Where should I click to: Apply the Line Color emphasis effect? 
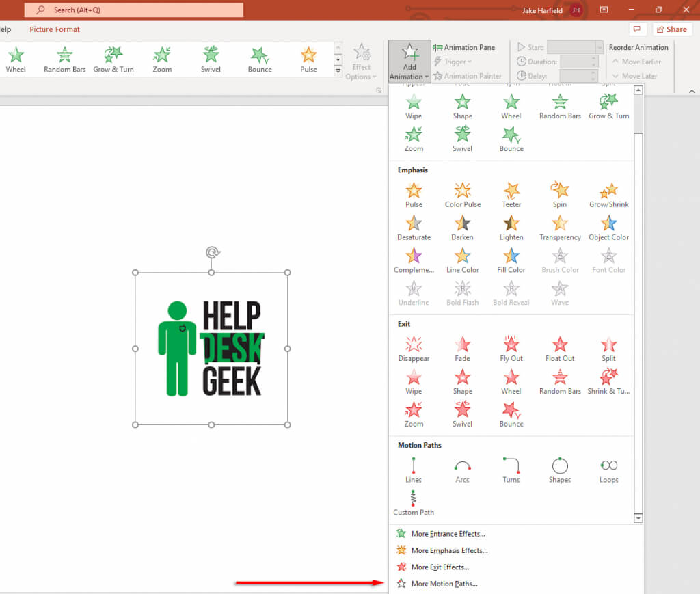pyautogui.click(x=463, y=261)
